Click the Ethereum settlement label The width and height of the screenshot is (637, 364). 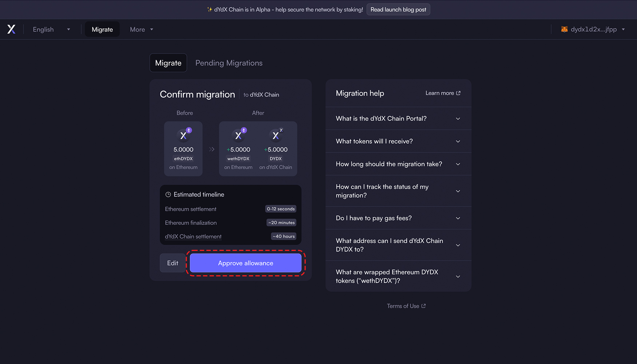[191, 209]
